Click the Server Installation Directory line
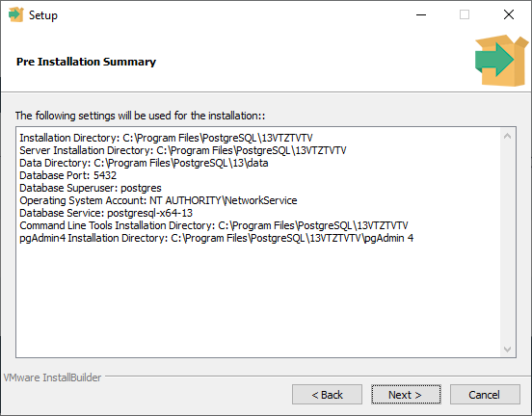The image size is (532, 416). coord(183,150)
